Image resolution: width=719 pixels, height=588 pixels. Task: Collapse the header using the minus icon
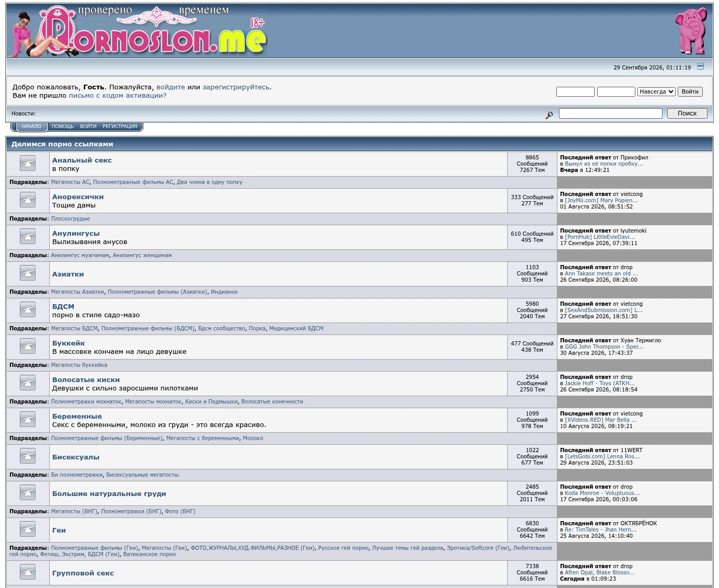701,66
